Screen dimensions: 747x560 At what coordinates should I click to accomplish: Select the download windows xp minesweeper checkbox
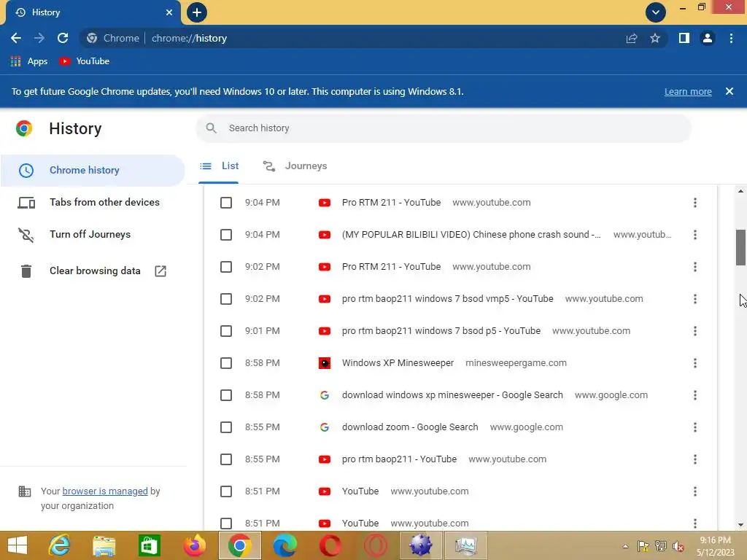point(226,395)
